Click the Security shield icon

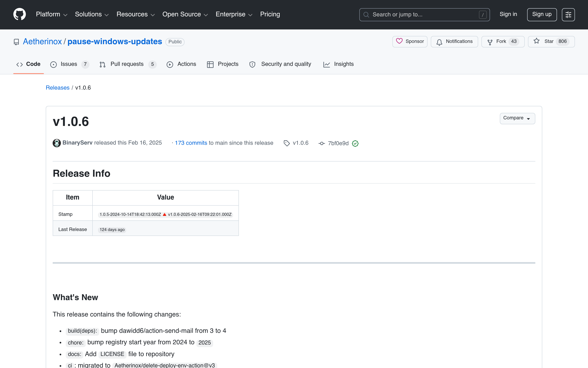(252, 64)
